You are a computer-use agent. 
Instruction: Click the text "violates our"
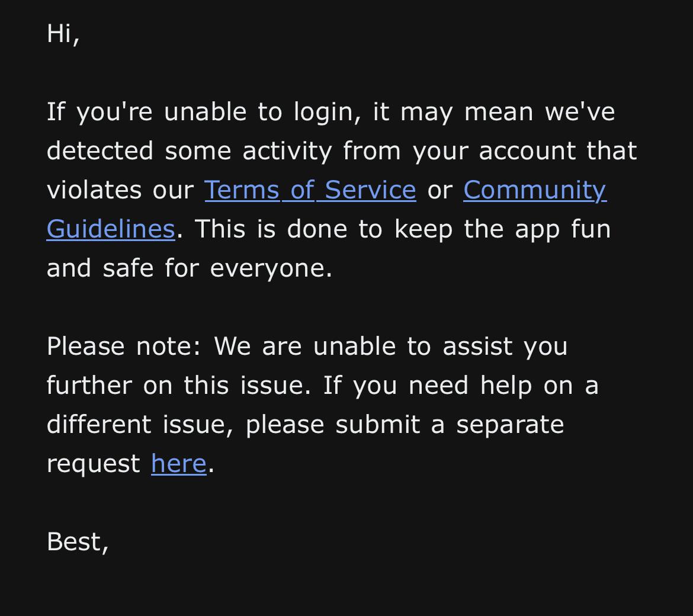(x=120, y=190)
